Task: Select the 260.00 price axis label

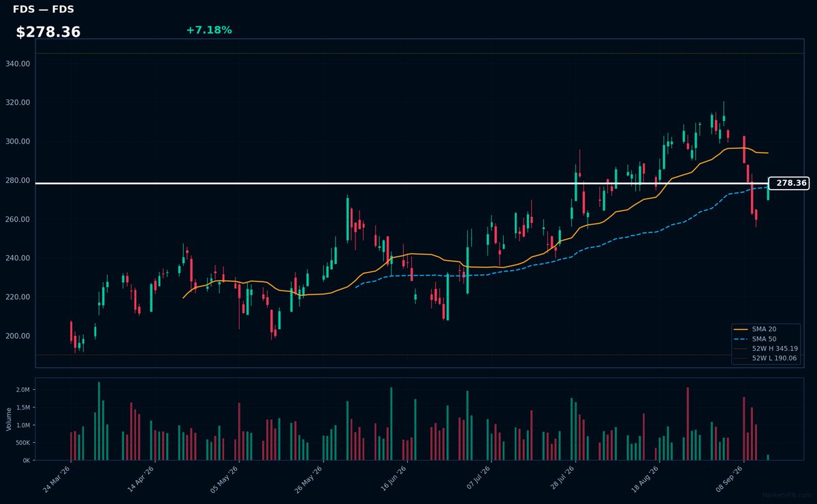Action: pos(18,220)
